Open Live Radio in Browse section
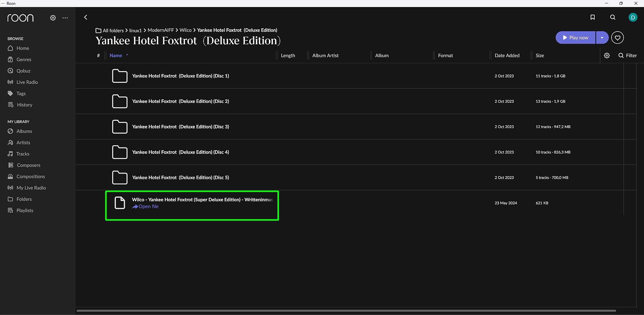The width and height of the screenshot is (644, 315). [x=23, y=82]
